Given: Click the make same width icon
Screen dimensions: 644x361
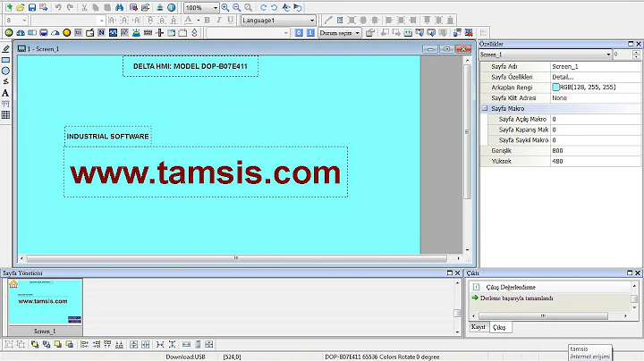Looking at the screenshot, I should pos(186,344).
